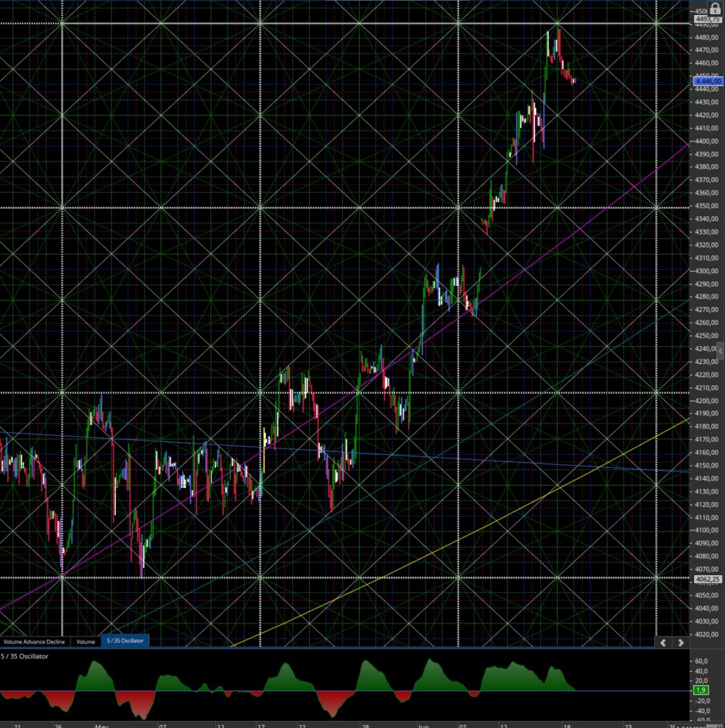This screenshot has width=725, height=728.
Task: Click the 4200,00 price axis label
Action: click(707, 400)
